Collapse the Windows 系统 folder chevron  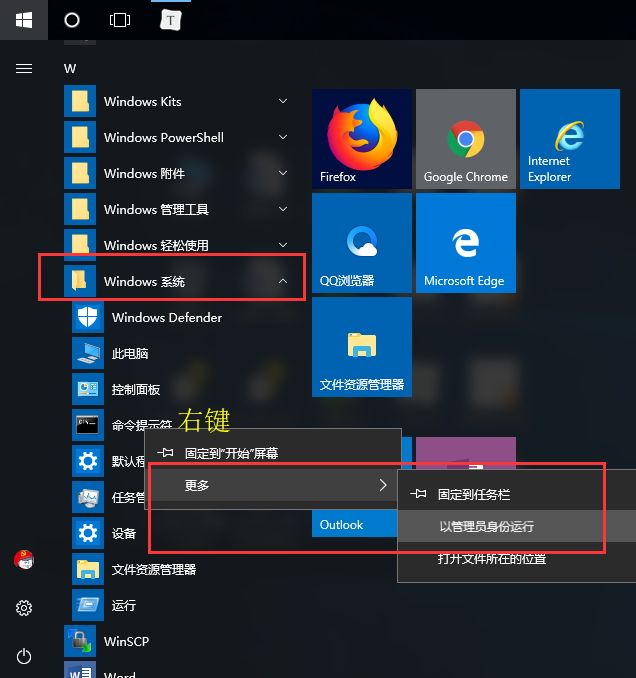point(283,281)
